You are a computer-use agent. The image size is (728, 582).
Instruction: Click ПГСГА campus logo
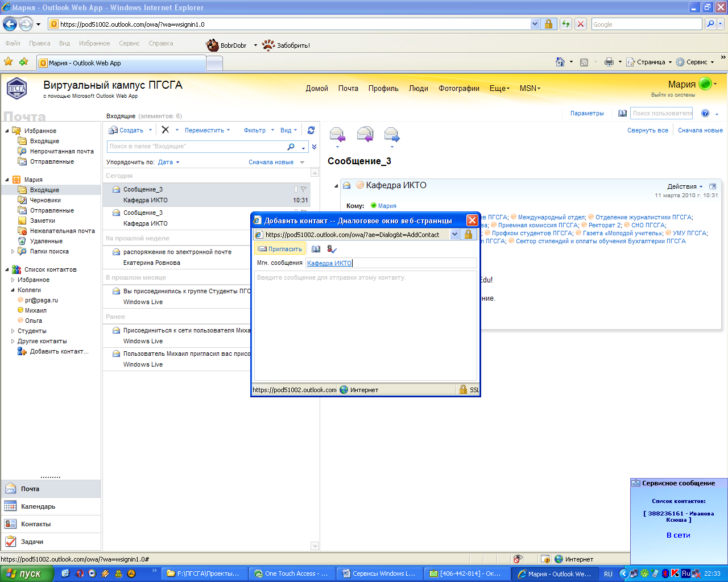pos(16,88)
